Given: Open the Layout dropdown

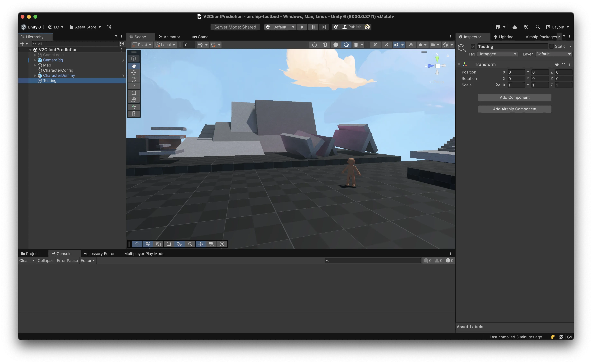Looking at the screenshot, I should 557,27.
